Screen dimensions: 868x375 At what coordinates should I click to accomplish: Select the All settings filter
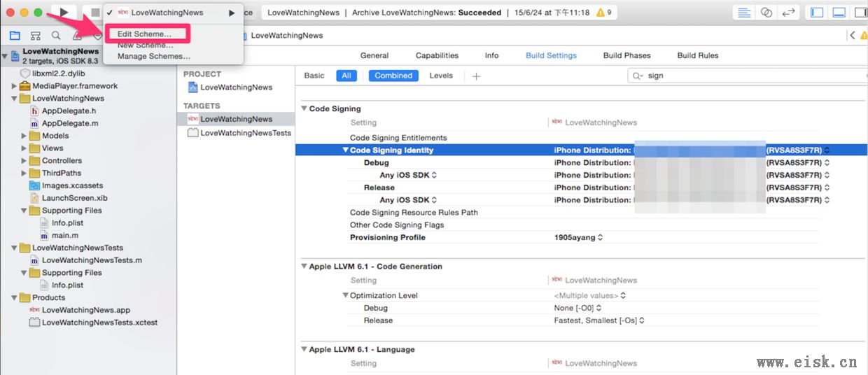tap(346, 76)
